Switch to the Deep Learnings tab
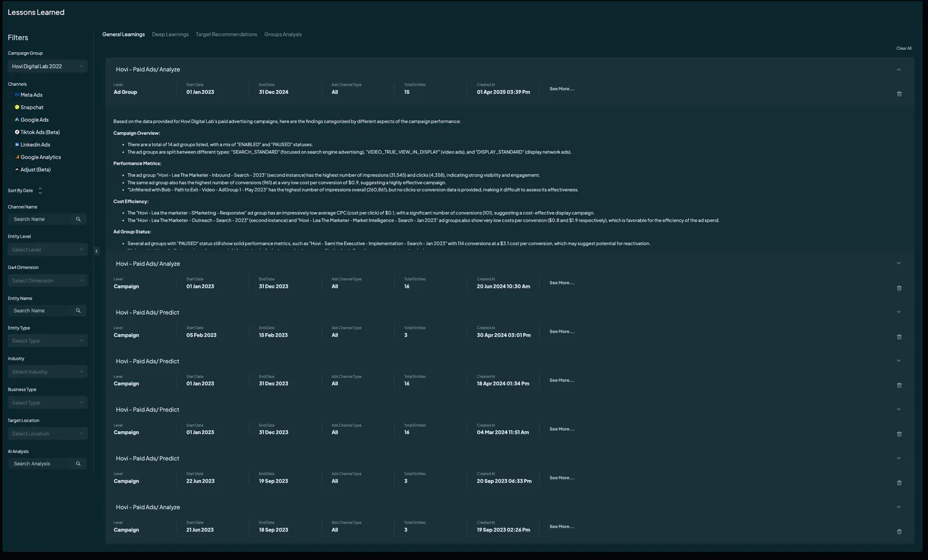 pos(171,34)
